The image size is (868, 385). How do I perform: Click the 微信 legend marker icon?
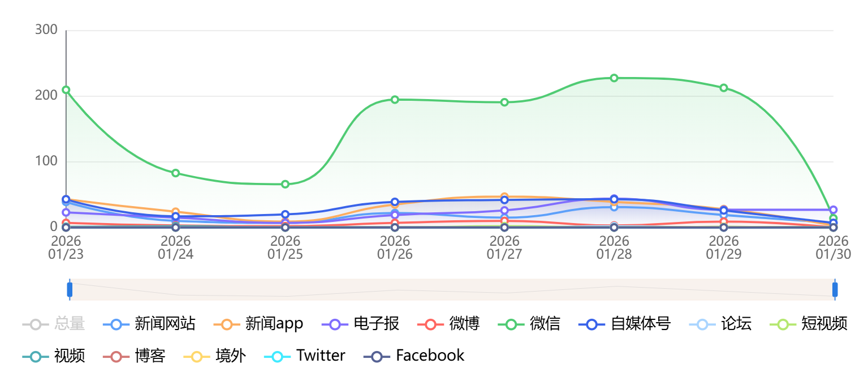click(511, 324)
